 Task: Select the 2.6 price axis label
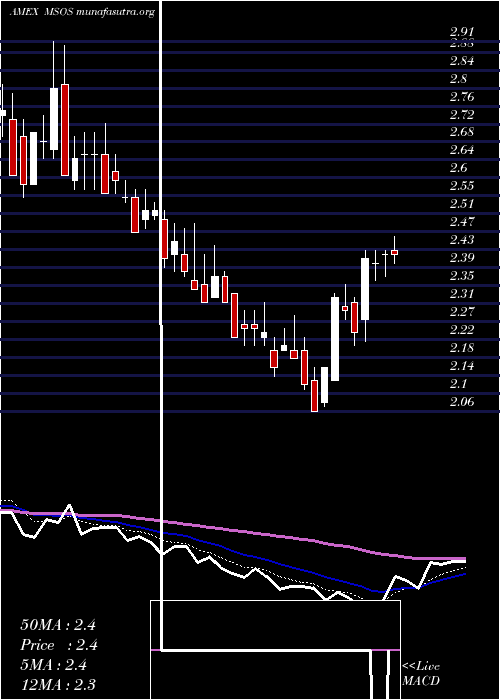tap(458, 168)
